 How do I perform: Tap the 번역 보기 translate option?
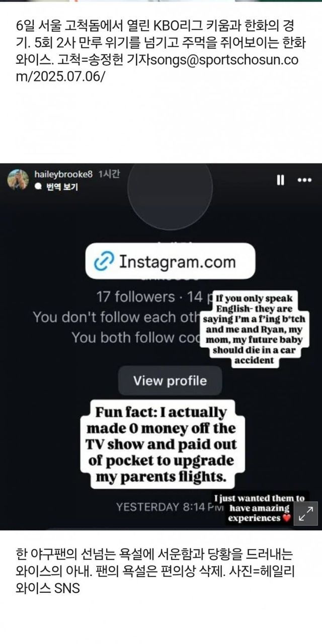[x=62, y=187]
